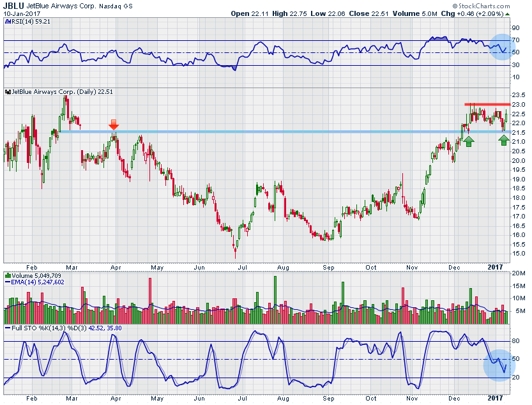Click 'JetBlue Airways Corp. (Daily) 22.51' label
Screen dimensions: 532x405
62,92
